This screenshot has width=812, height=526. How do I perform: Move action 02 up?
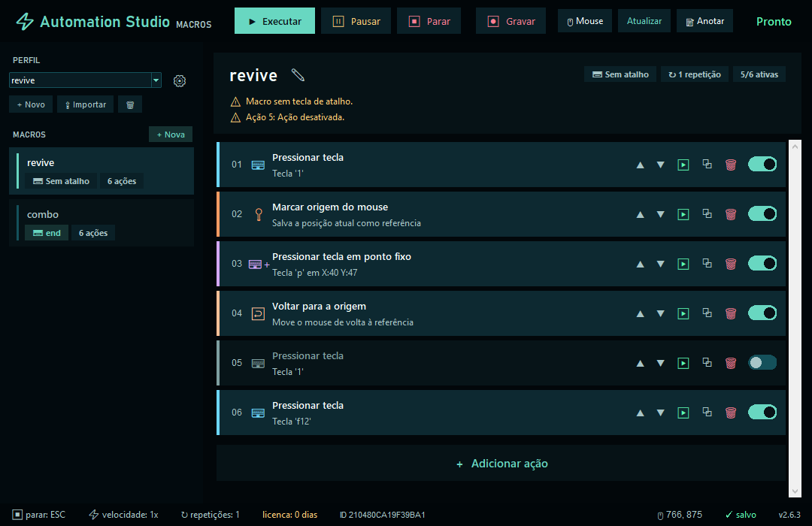[640, 214]
